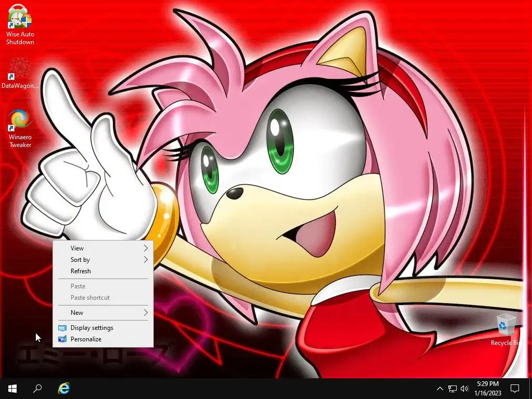Click the Personalize menu icon
The height and width of the screenshot is (399, 532).
coord(62,339)
